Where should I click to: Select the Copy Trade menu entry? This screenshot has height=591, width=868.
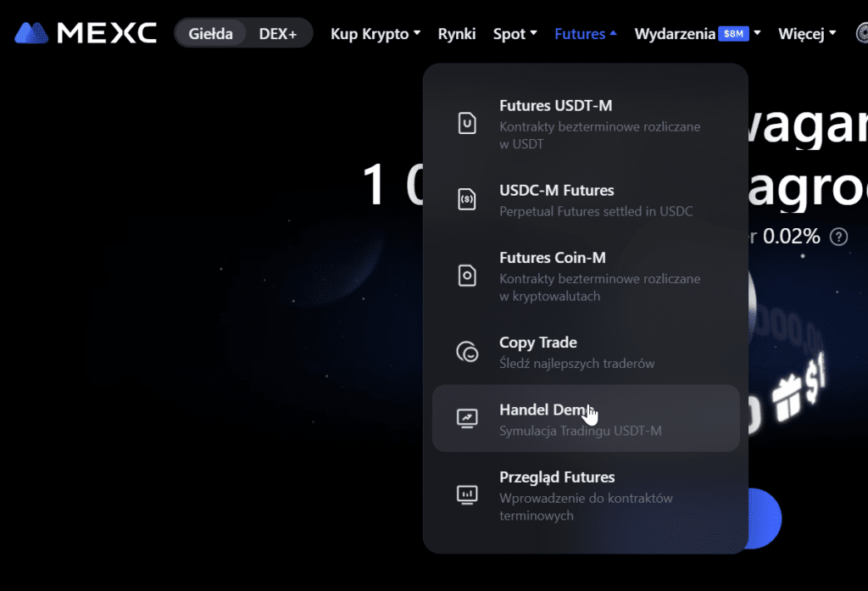(538, 343)
